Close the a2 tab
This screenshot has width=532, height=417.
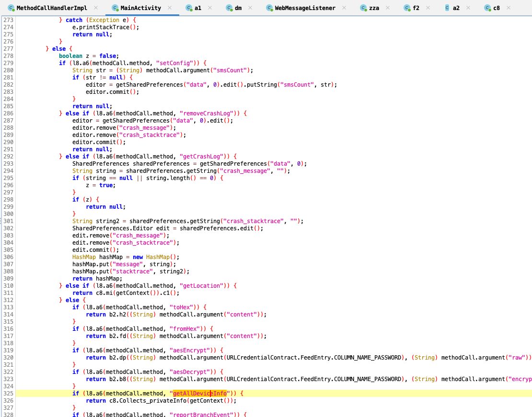tap(468, 8)
